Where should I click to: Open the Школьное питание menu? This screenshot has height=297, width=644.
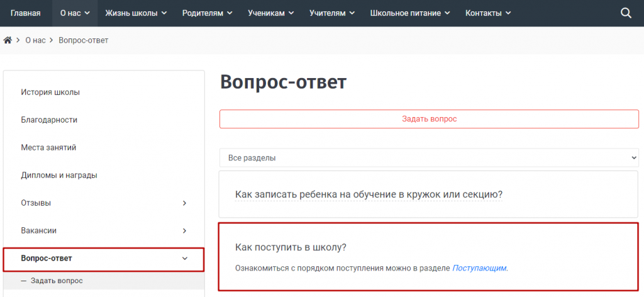[409, 13]
